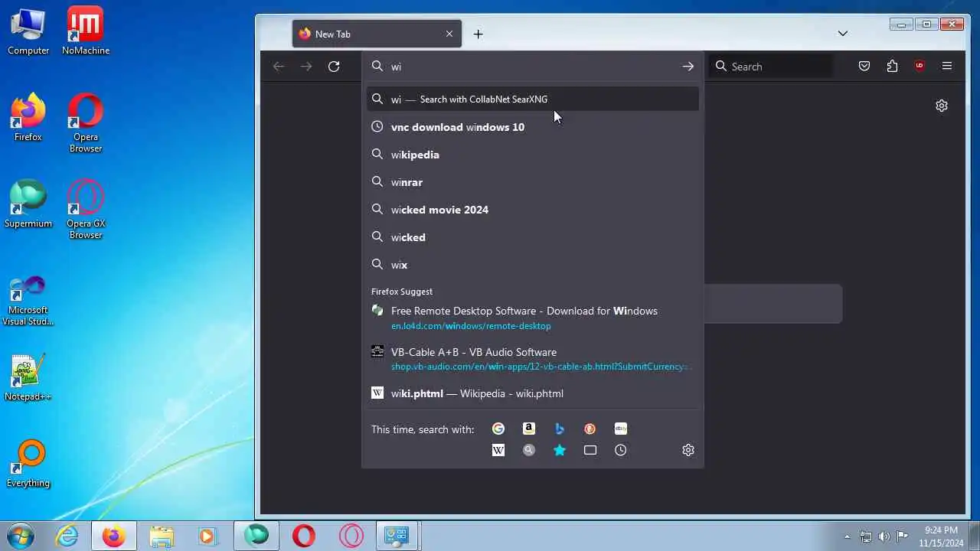The height and width of the screenshot is (551, 980).
Task: Select the 'wikipedia' search suggestion
Action: [x=533, y=155]
